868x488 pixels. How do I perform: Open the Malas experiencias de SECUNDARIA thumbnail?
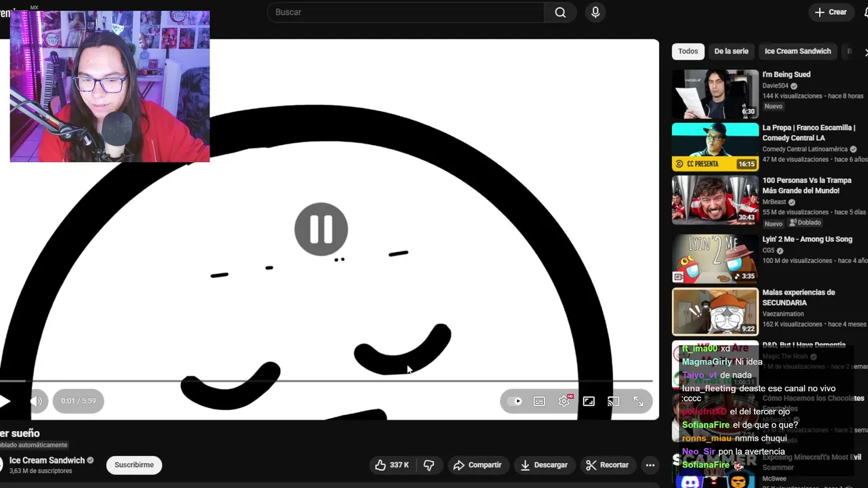point(715,312)
